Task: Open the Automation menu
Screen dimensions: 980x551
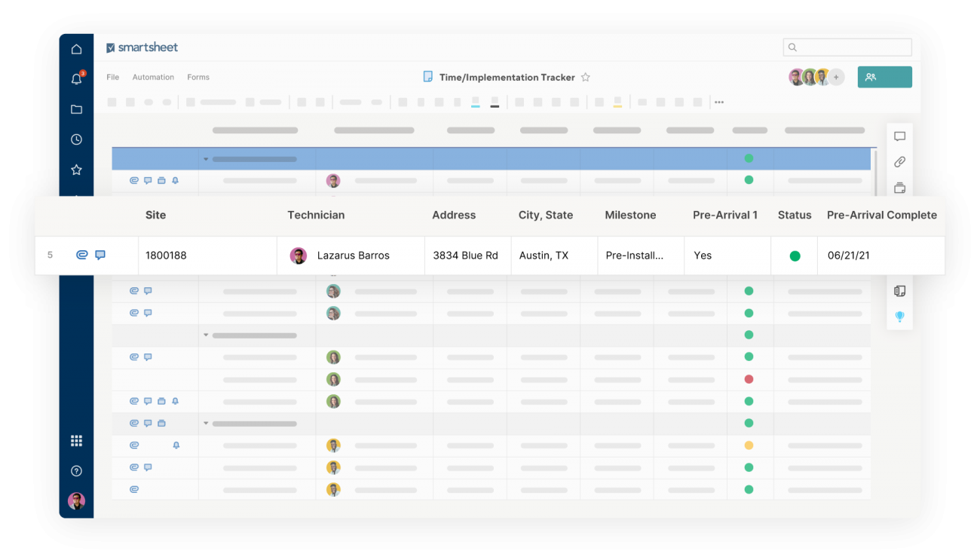Action: (153, 77)
